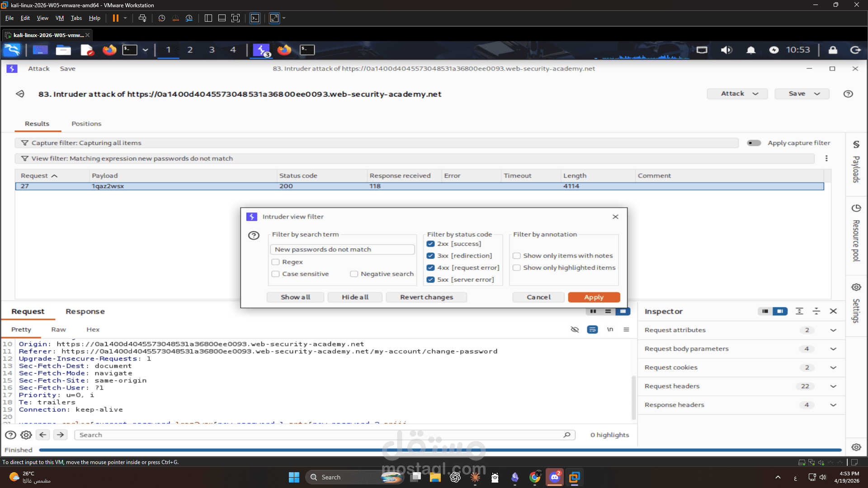
Task: Open the Payloads side panel
Action: click(856, 162)
